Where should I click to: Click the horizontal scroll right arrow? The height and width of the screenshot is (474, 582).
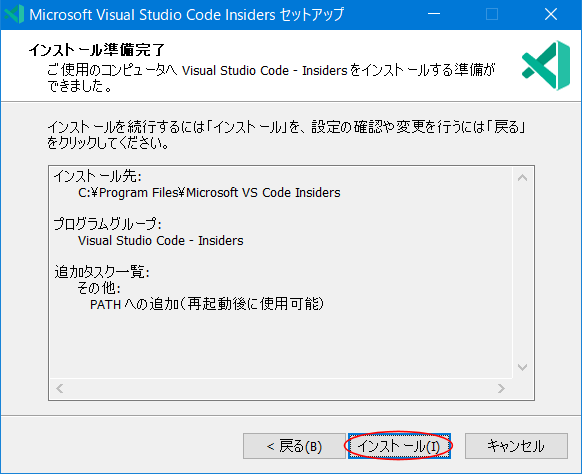[x=501, y=388]
